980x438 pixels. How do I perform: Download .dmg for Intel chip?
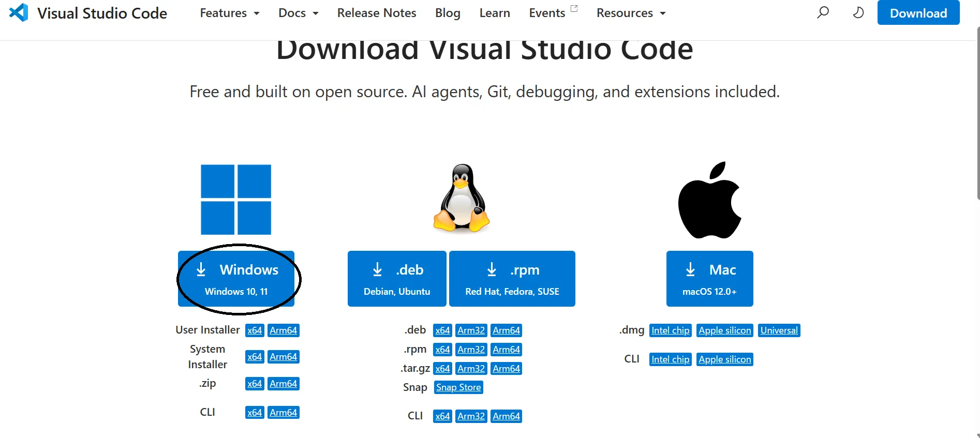[671, 330]
